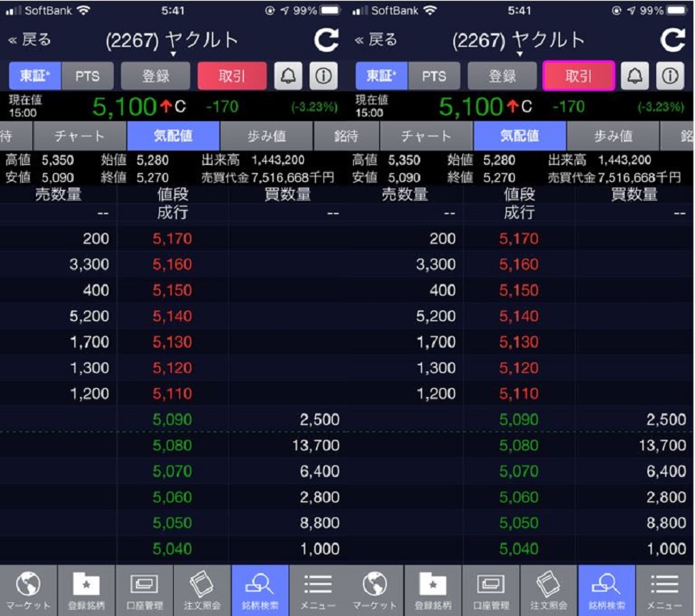Viewport: 695px width, 616px height.
Task: Select the 銘柄検索 search icon
Action: [259, 589]
